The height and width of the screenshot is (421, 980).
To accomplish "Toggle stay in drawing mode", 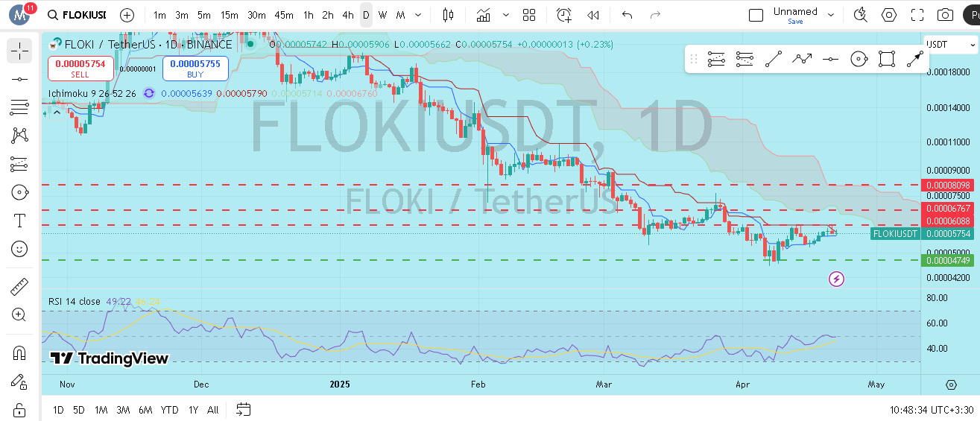I will pyautogui.click(x=19, y=381).
